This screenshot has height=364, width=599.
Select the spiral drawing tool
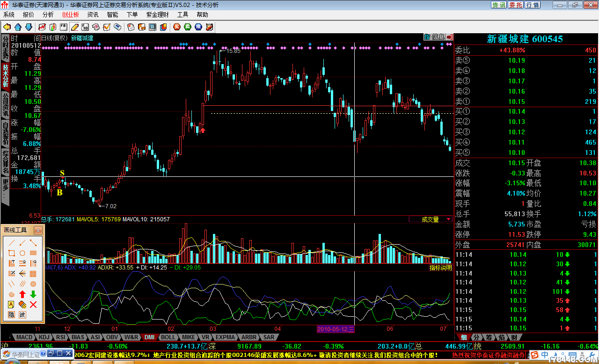[x=12, y=294]
